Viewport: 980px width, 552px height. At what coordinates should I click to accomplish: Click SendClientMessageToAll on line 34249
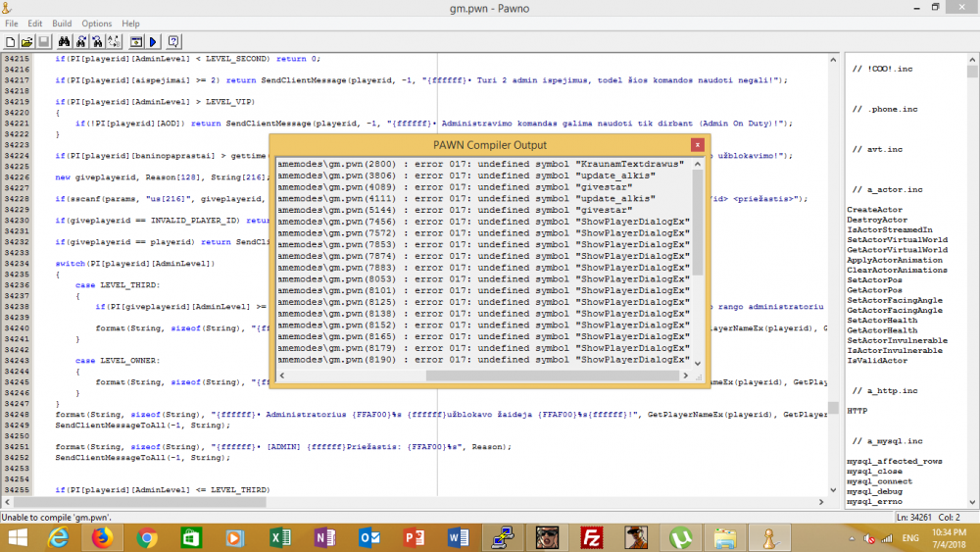click(x=110, y=426)
